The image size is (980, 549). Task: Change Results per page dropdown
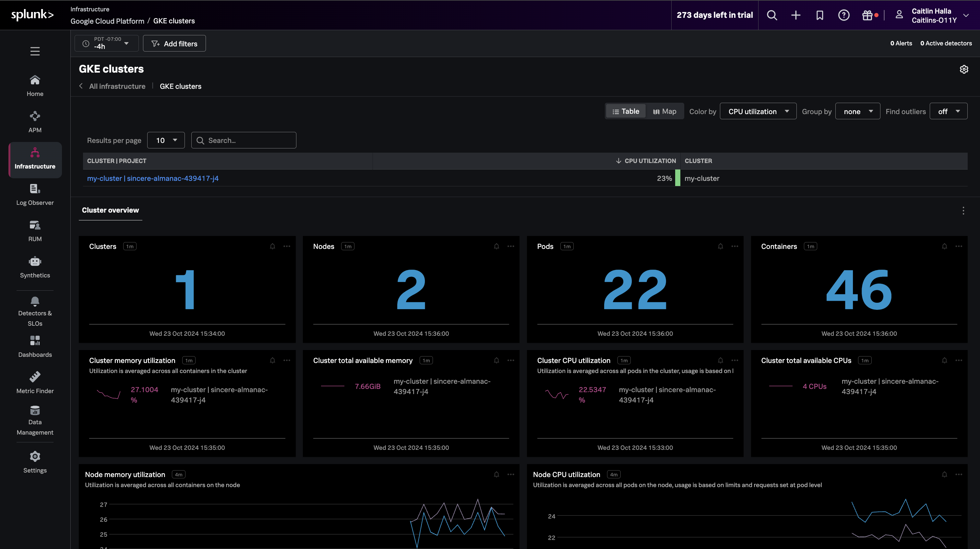[x=166, y=140]
